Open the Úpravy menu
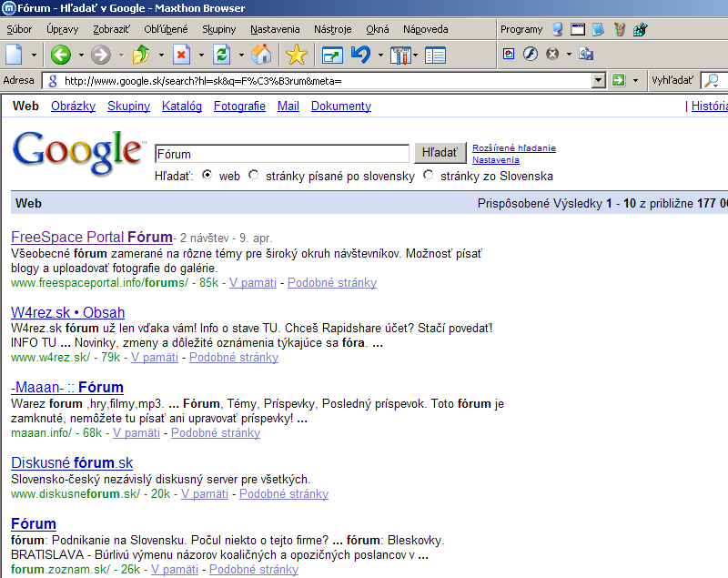Image resolution: width=728 pixels, height=578 pixels. click(62, 29)
